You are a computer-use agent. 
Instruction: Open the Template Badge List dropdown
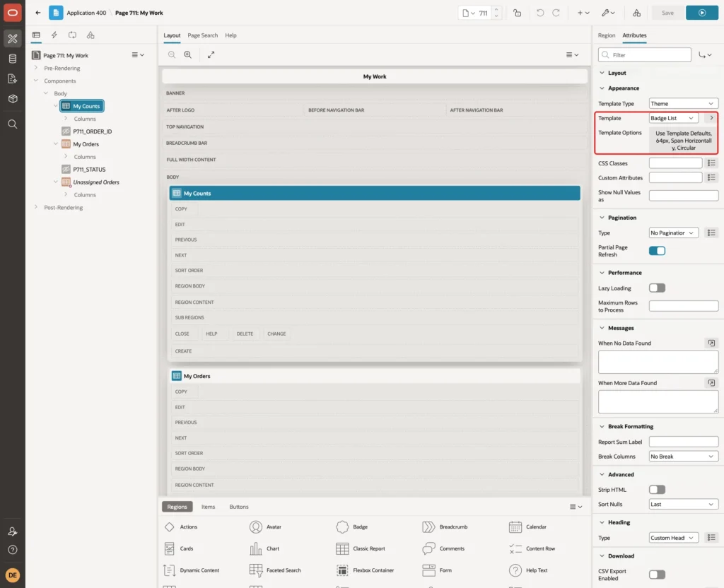point(674,118)
